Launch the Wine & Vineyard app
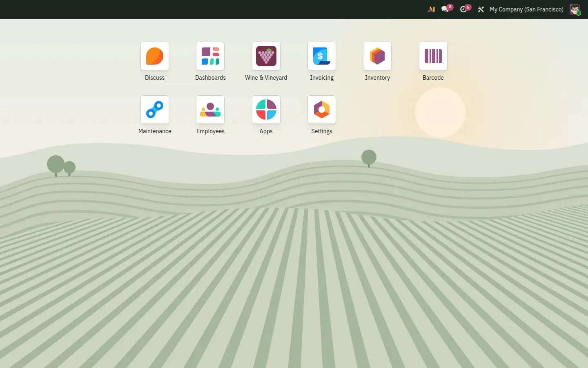 266,56
